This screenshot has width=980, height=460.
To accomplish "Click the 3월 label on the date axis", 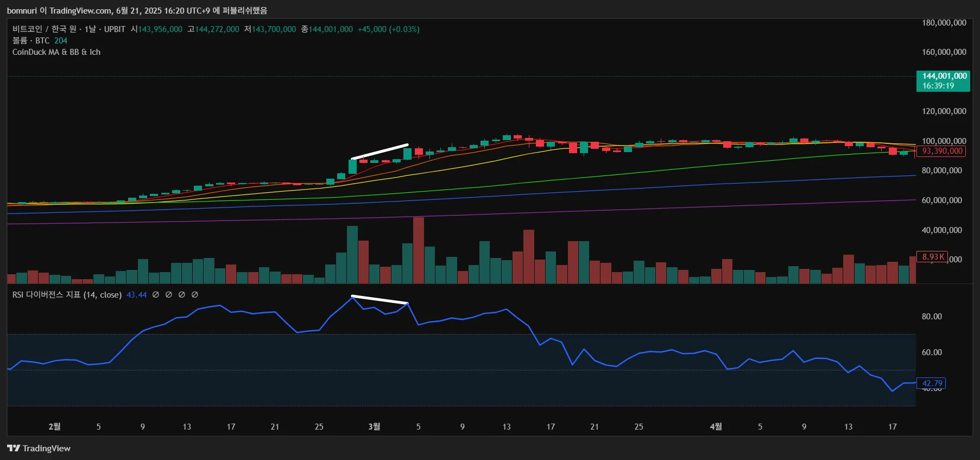I will (374, 427).
